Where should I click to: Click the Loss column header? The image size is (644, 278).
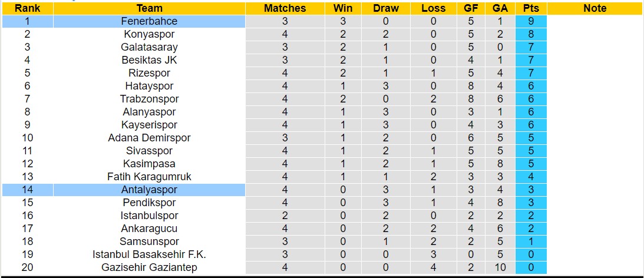[434, 8]
